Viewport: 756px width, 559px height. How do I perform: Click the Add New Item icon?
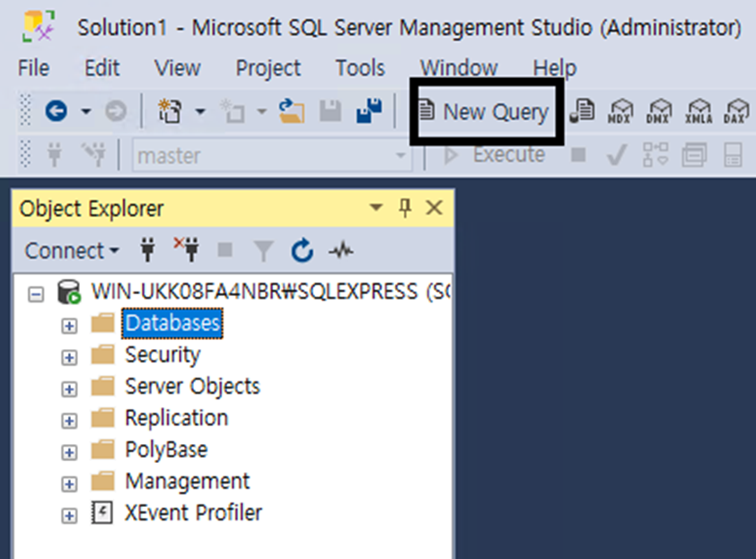pos(233,111)
